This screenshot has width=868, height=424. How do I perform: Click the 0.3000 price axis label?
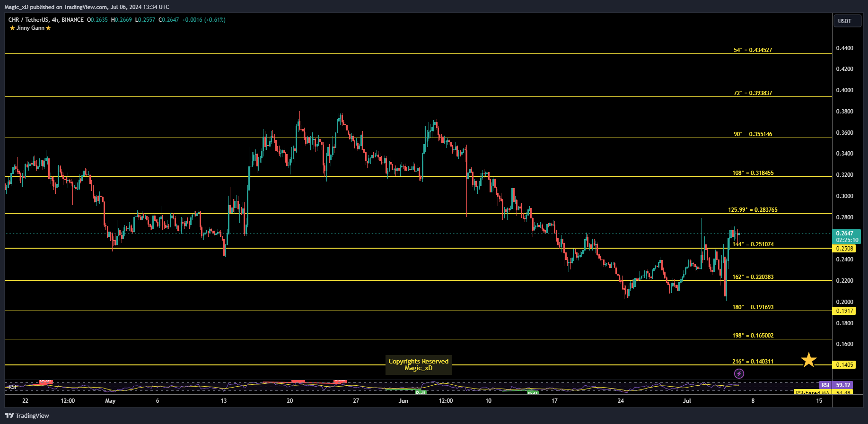tap(845, 196)
